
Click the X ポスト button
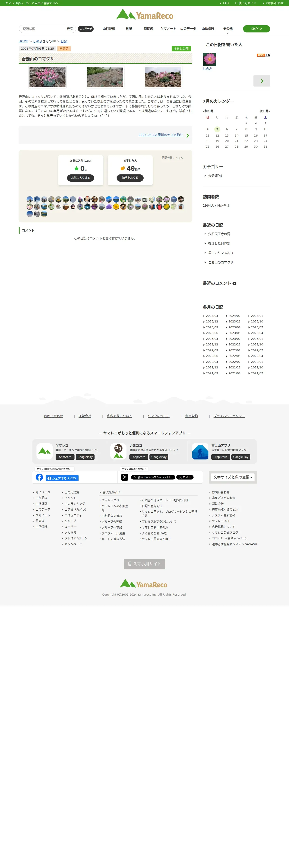(185, 477)
